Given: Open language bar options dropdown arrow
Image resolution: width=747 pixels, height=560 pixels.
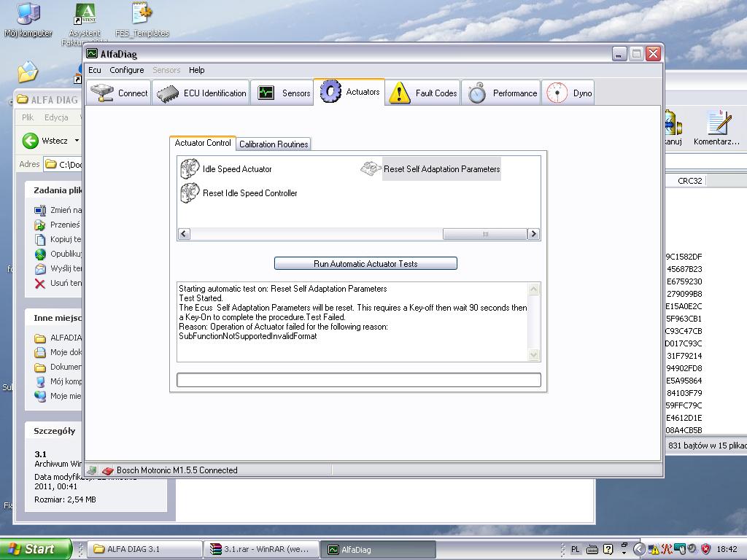Looking at the screenshot, I should (624, 553).
